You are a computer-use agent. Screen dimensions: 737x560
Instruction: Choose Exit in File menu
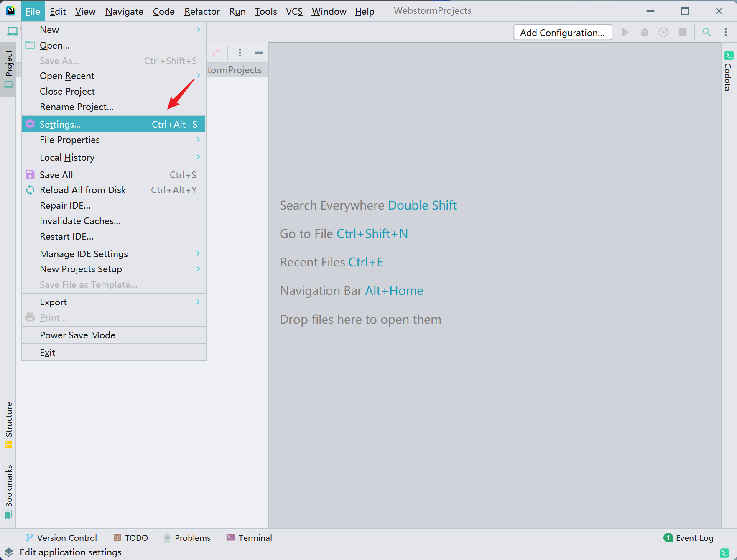click(x=114, y=353)
